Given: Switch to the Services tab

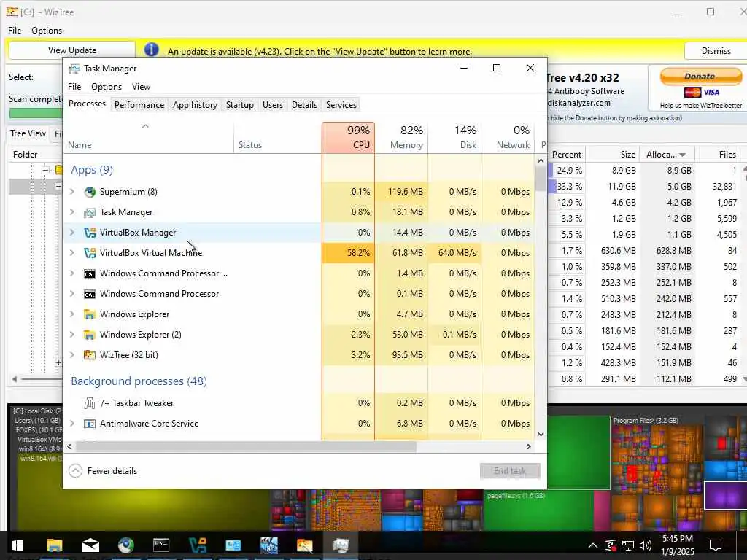Looking at the screenshot, I should (341, 105).
